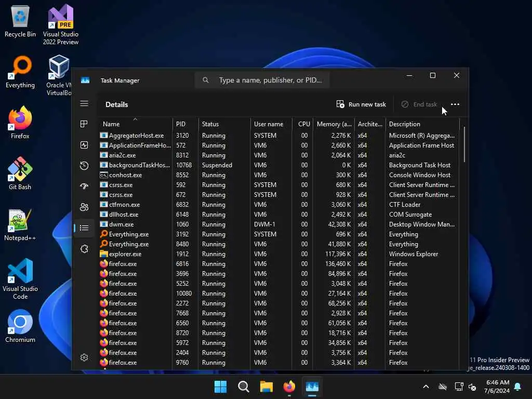Open taskbar Search icon
The width and height of the screenshot is (532, 399).
pos(243,387)
